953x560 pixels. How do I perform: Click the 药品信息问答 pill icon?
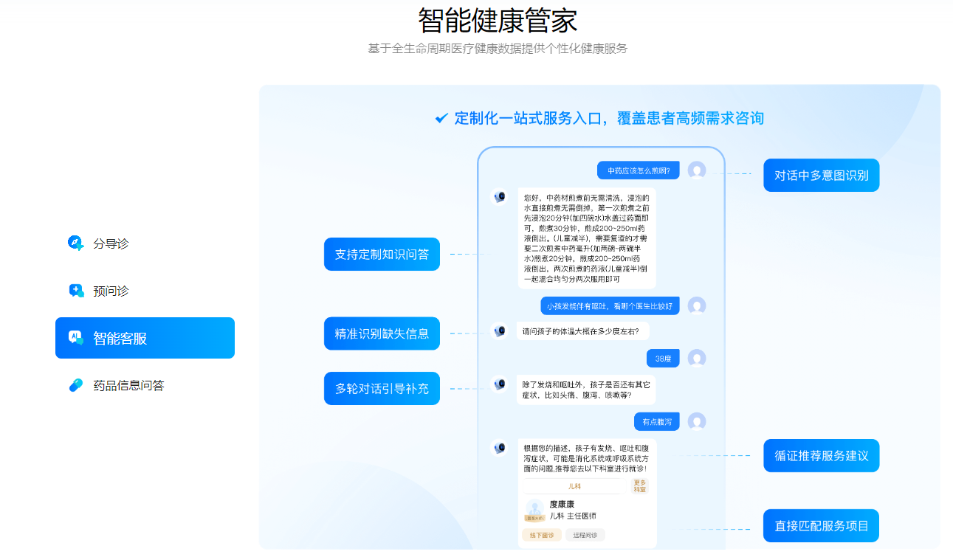tap(76, 385)
